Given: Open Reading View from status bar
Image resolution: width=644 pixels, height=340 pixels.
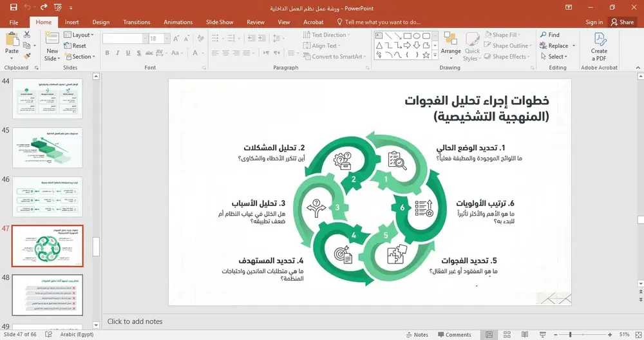Looking at the screenshot, I should coord(524,335).
